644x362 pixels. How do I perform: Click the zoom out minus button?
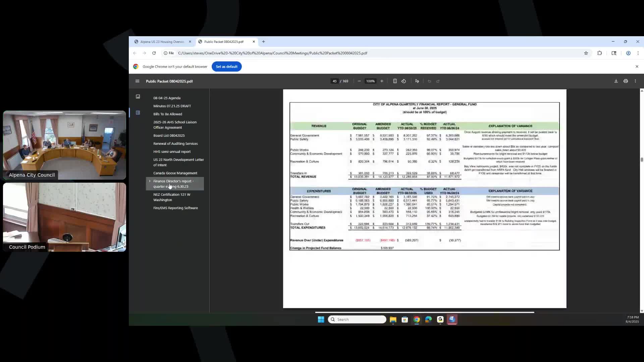[359, 81]
